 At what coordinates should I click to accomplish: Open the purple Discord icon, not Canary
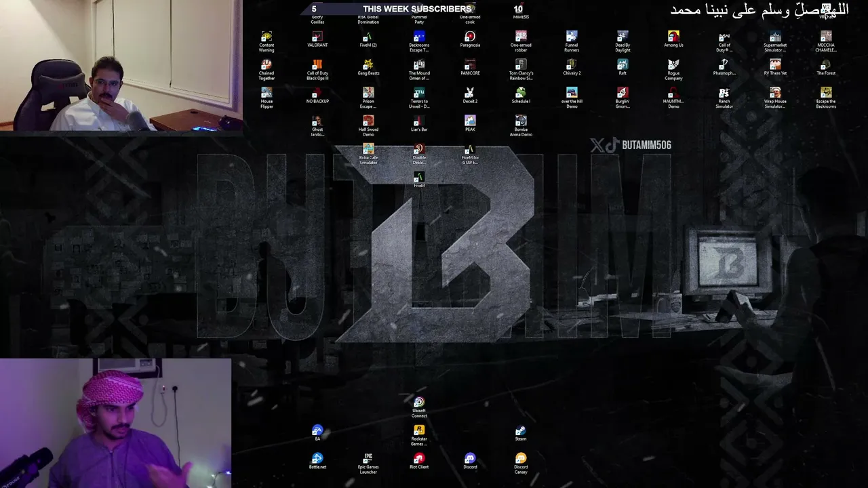pos(470,462)
